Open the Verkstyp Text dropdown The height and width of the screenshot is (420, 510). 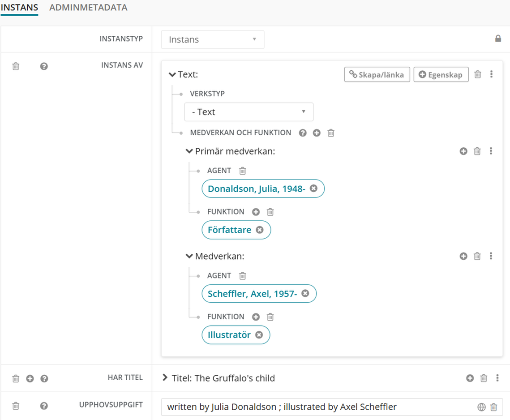tap(249, 112)
